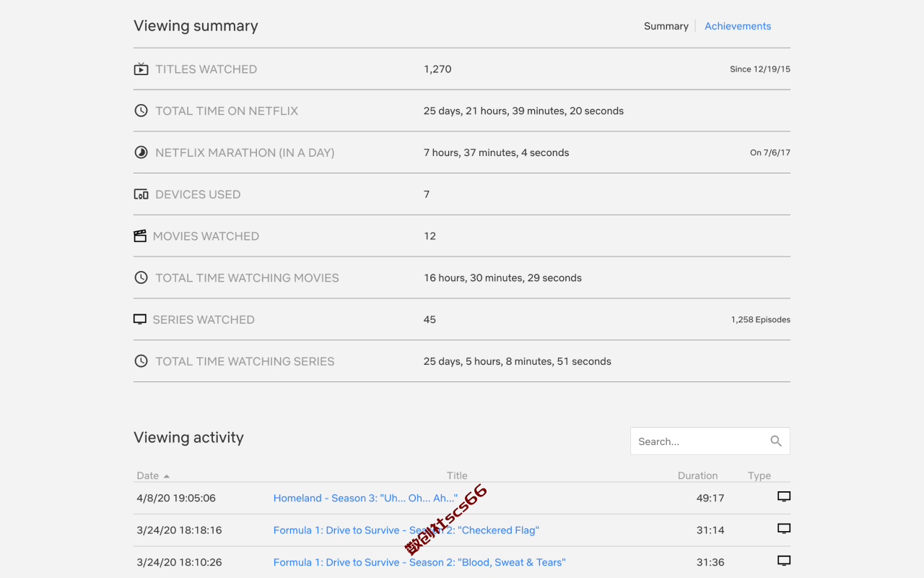Click the "1,258 Episodes" note
The height and width of the screenshot is (578, 924).
[x=760, y=319]
